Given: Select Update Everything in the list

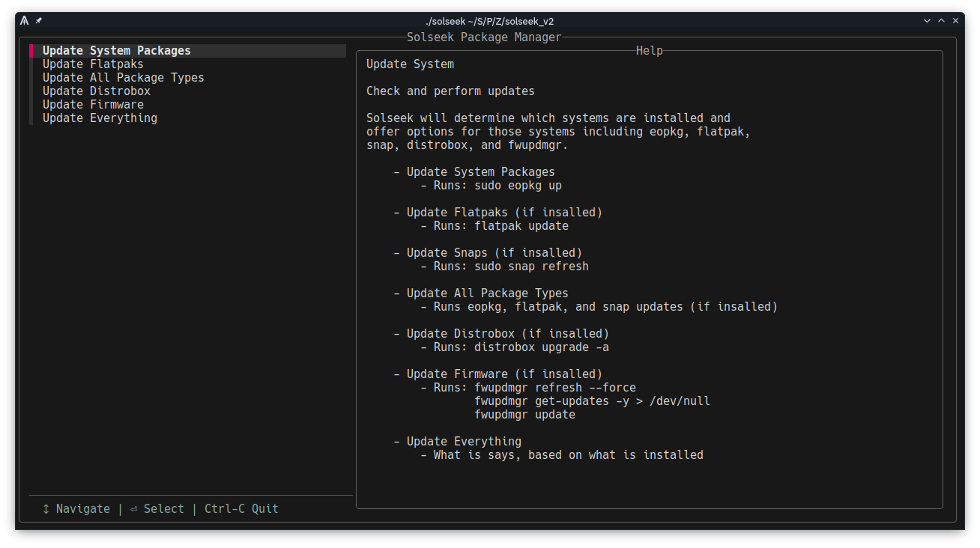Looking at the screenshot, I should click(100, 118).
